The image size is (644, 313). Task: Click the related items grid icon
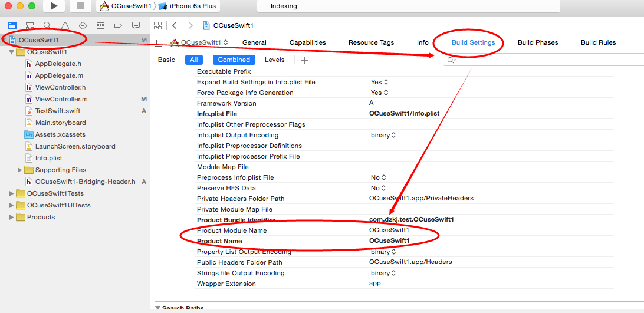coord(157,25)
